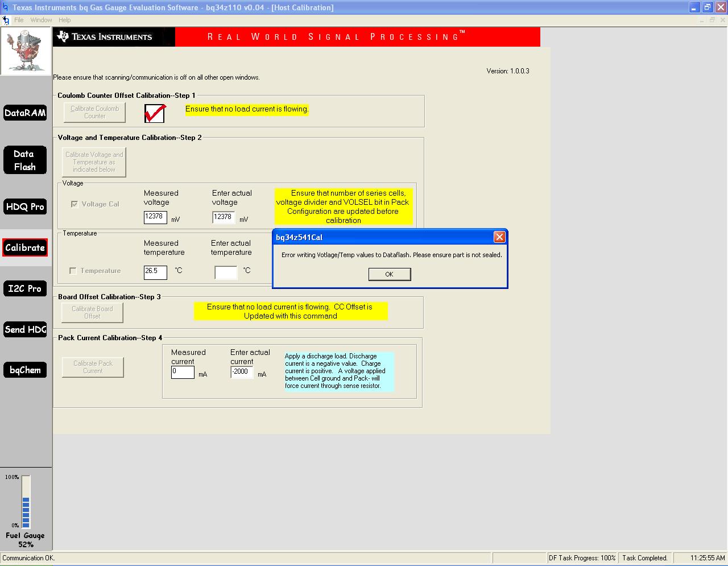Click the Fuel Gauge 52% label
The height and width of the screenshot is (566, 728).
(26, 540)
